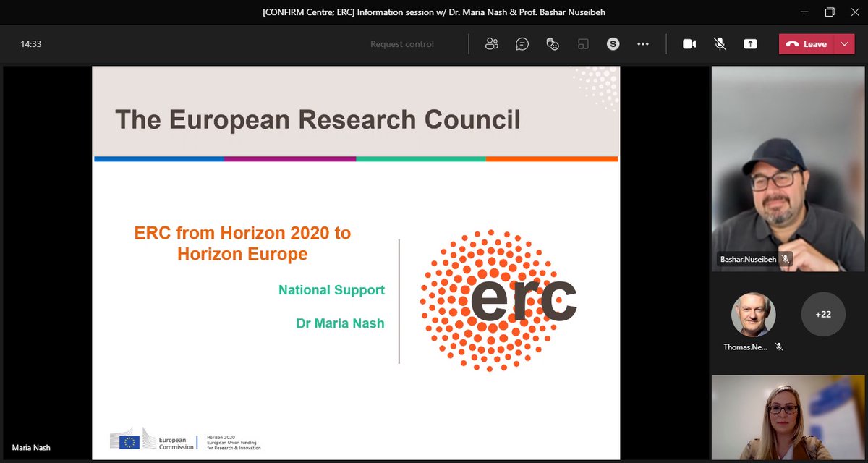Click the muted mic icon beside Bashar.Nuseibeh

coord(786,258)
